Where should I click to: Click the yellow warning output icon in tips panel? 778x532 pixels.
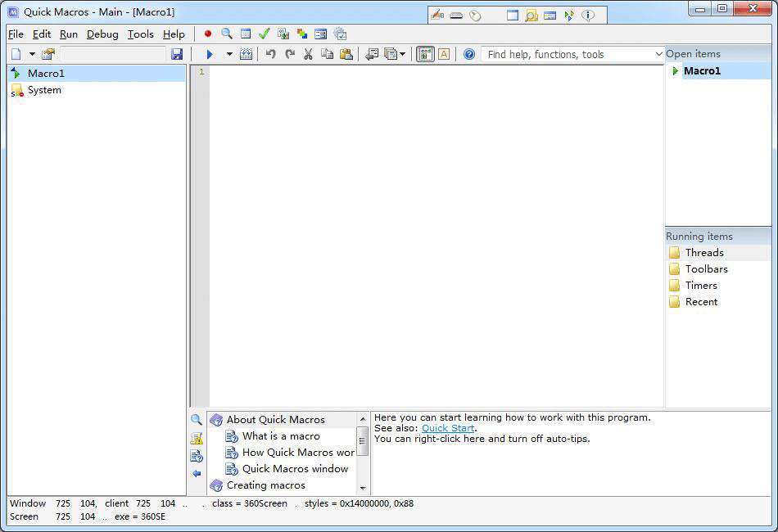197,439
